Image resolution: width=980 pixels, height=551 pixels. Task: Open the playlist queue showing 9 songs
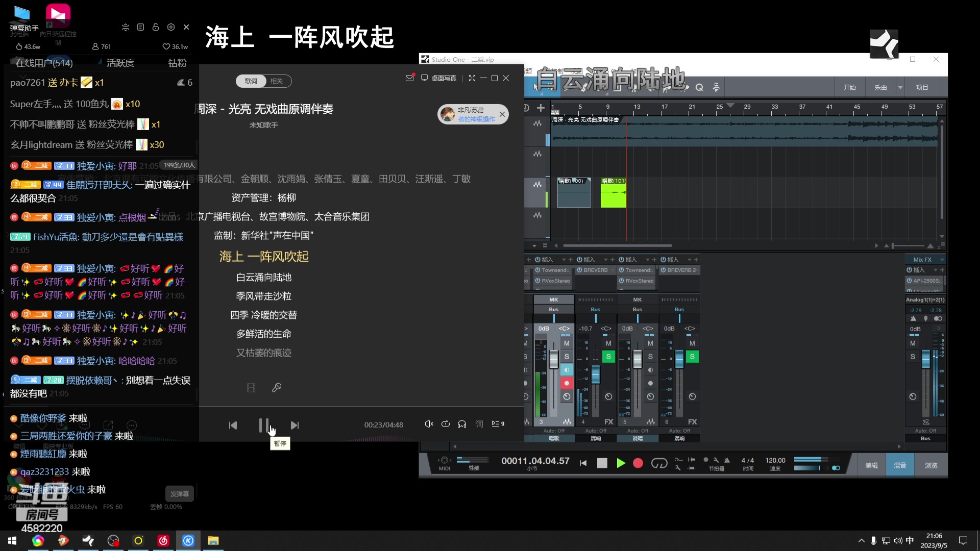pyautogui.click(x=498, y=424)
